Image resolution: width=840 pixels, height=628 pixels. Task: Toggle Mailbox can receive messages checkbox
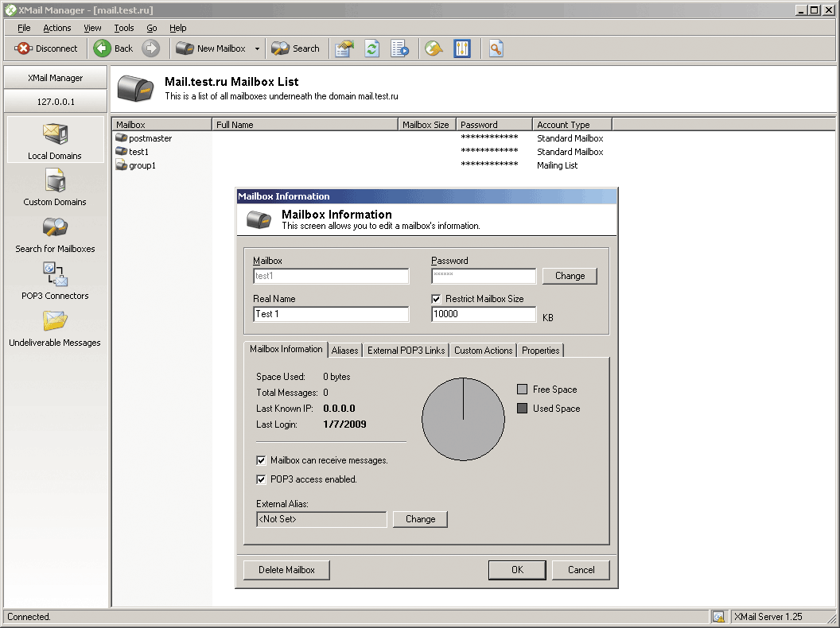click(261, 460)
